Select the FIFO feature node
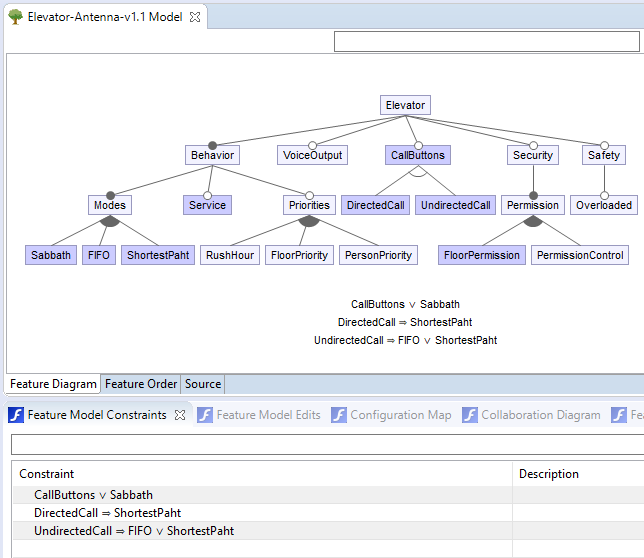The height and width of the screenshot is (558, 644). 99,255
